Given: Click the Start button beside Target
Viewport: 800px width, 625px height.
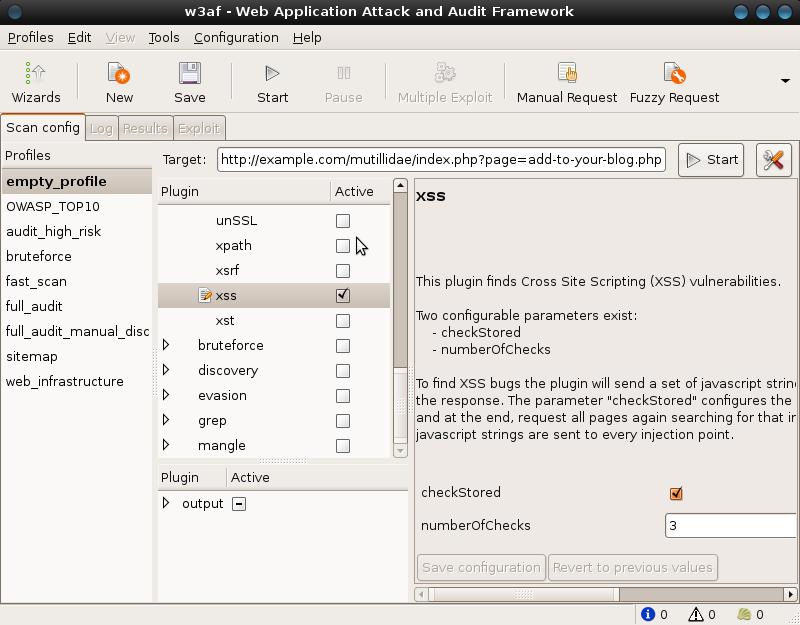Looking at the screenshot, I should [x=711, y=160].
